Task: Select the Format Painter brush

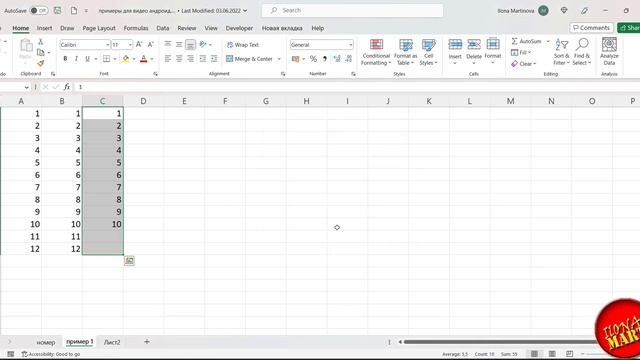Action: [40, 63]
